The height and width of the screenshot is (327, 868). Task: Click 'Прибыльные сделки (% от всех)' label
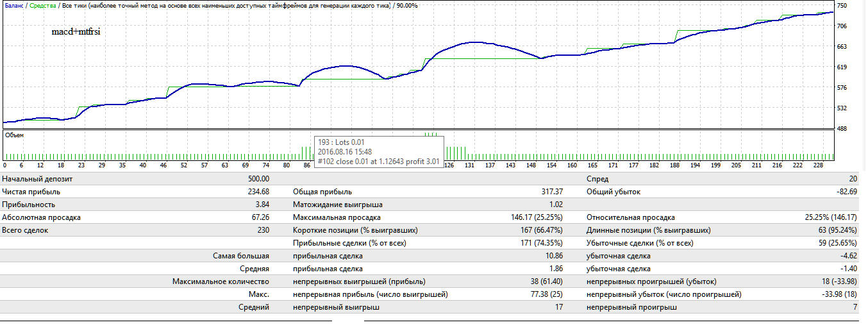coord(349,243)
